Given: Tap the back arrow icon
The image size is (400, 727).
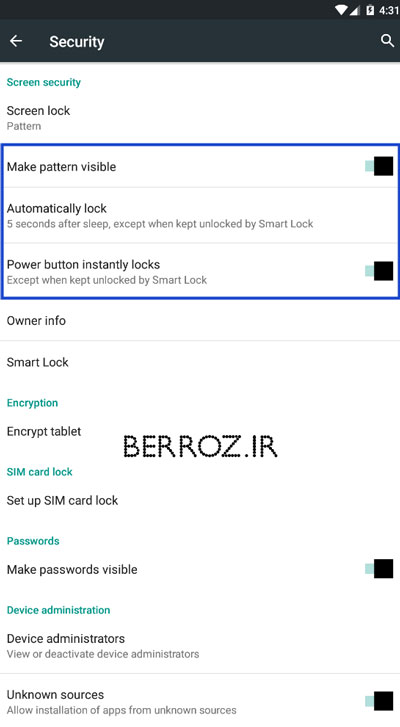Looking at the screenshot, I should click(x=16, y=41).
